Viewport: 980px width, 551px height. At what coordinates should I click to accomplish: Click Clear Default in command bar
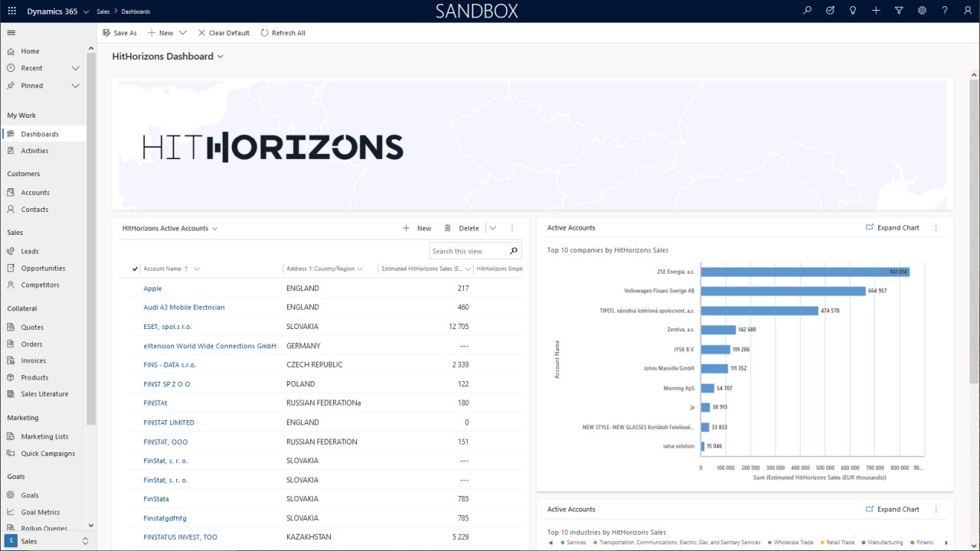[x=224, y=33]
